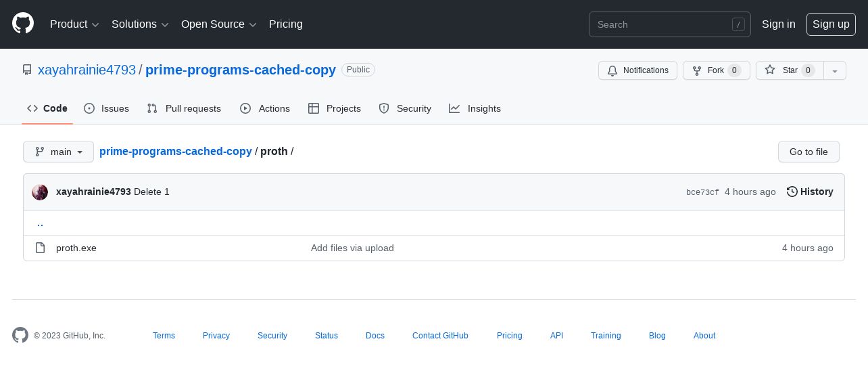Image resolution: width=868 pixels, height=377 pixels.
Task: Open the Insights tab
Action: tap(475, 108)
